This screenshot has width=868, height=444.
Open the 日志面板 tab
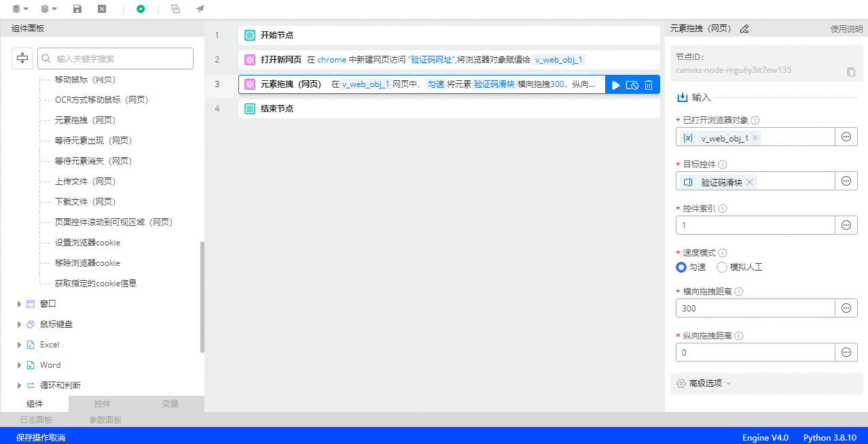[x=36, y=420]
